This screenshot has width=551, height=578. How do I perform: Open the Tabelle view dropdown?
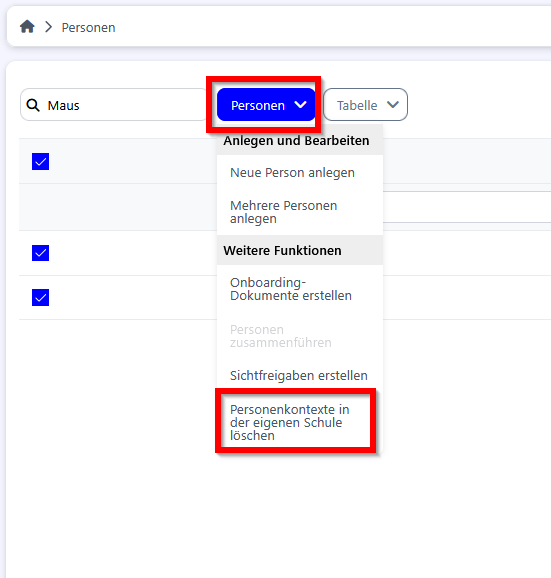365,105
